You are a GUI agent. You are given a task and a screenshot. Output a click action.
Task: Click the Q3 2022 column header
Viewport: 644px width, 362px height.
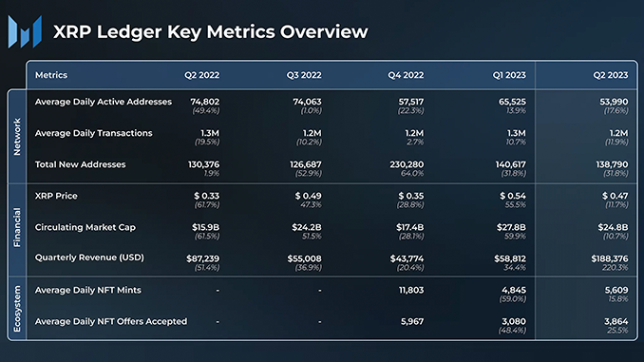click(x=304, y=75)
